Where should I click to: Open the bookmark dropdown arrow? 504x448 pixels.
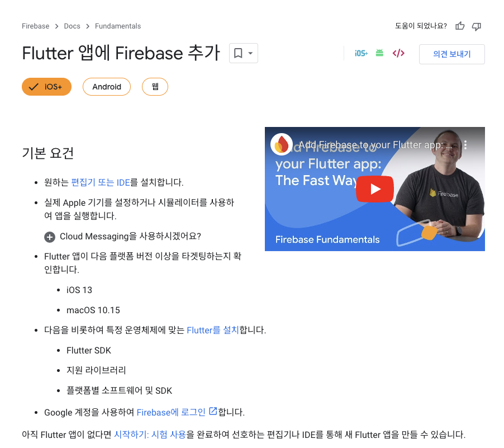(x=250, y=53)
